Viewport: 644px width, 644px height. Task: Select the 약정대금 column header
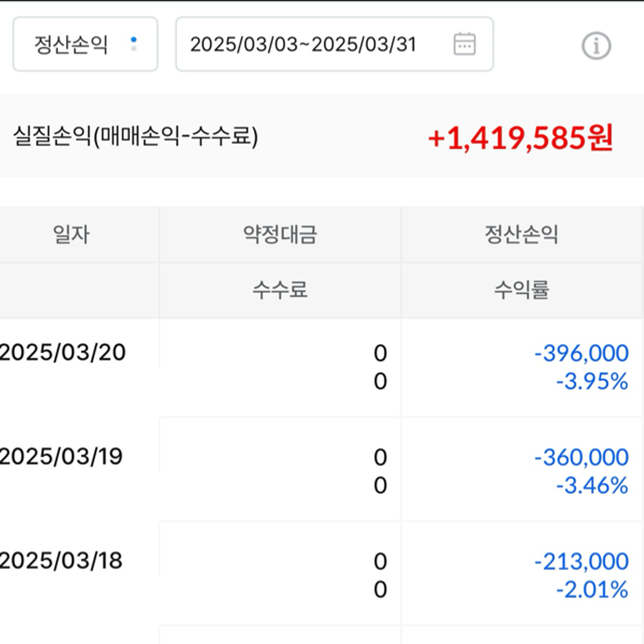tap(280, 235)
